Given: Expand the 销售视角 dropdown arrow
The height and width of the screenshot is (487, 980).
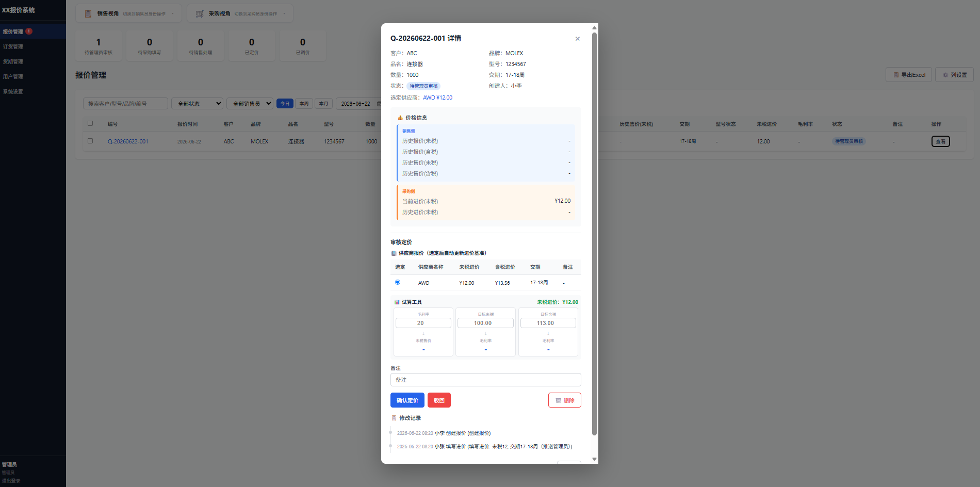Looking at the screenshot, I should pyautogui.click(x=173, y=14).
